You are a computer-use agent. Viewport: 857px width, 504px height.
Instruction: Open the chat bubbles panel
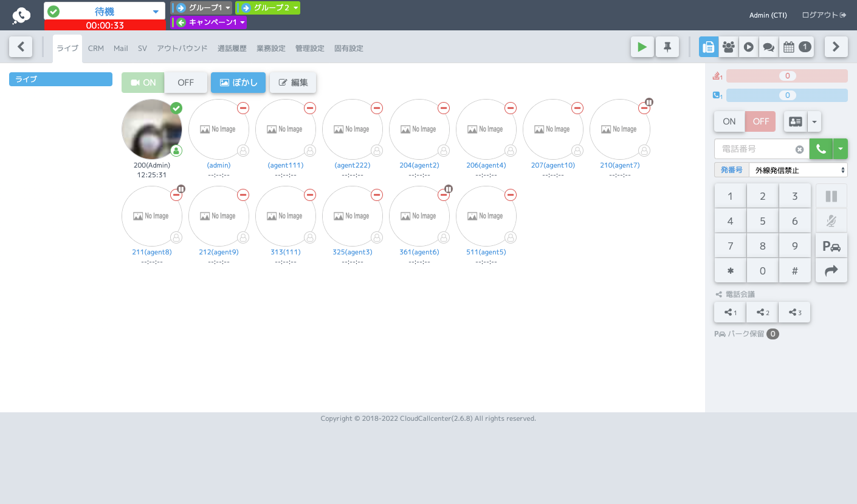point(769,47)
